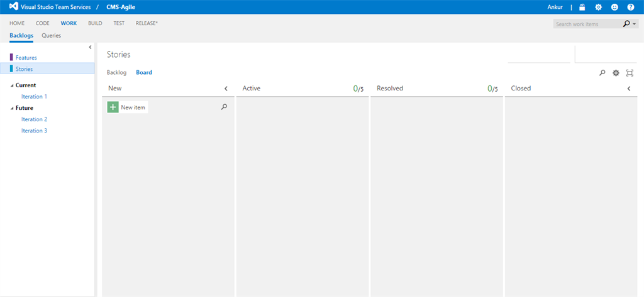Click the green plus New item icon

[x=113, y=107]
